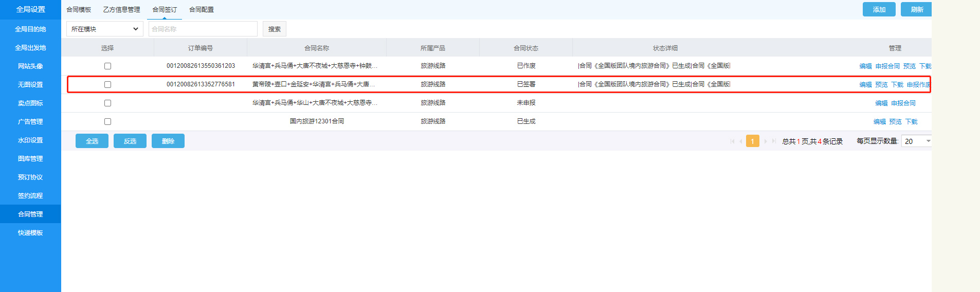This screenshot has width=980, height=292.
Task: Expand the 每页显示数量 page size dropdown
Action: point(917,141)
